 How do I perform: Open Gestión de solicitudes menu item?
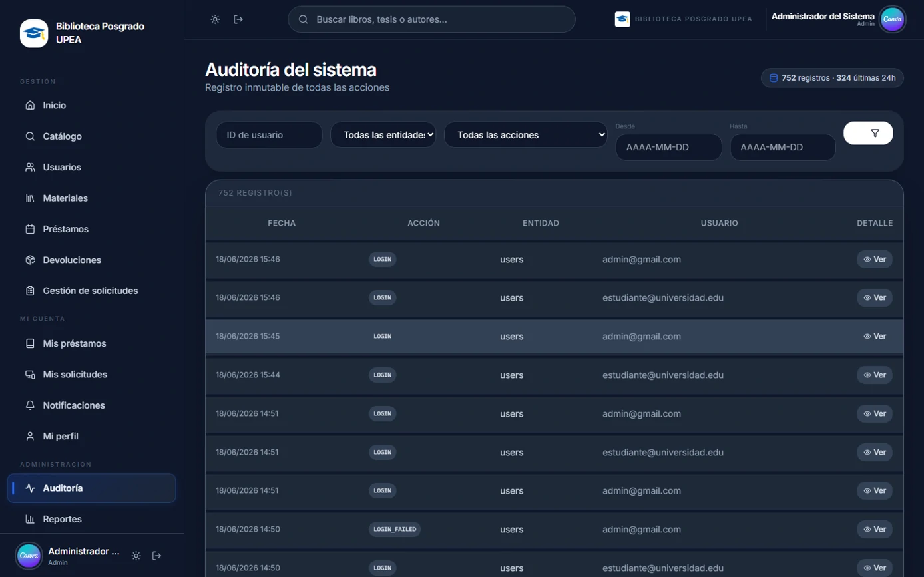click(92, 291)
